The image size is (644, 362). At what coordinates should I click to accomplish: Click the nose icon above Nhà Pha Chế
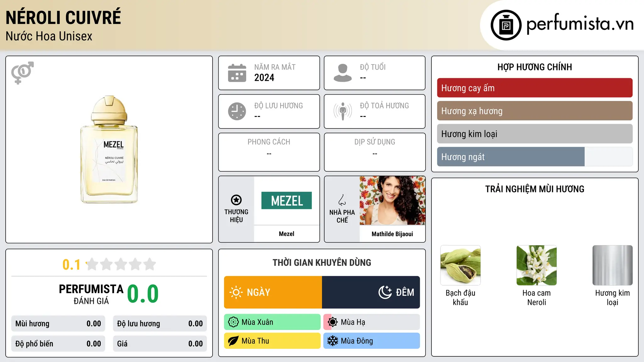click(342, 200)
